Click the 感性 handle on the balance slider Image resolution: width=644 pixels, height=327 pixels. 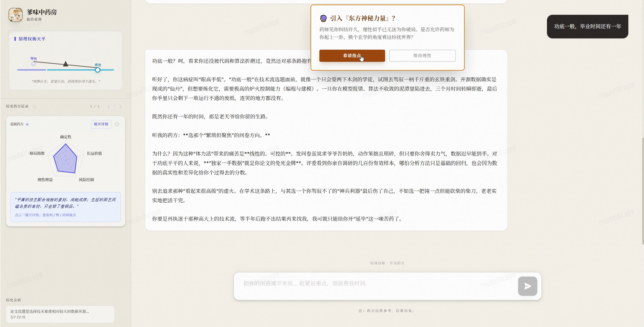click(97, 70)
